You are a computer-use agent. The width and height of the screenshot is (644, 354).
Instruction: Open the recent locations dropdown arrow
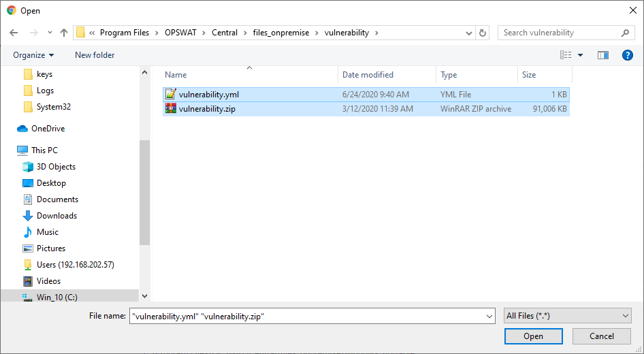click(50, 33)
